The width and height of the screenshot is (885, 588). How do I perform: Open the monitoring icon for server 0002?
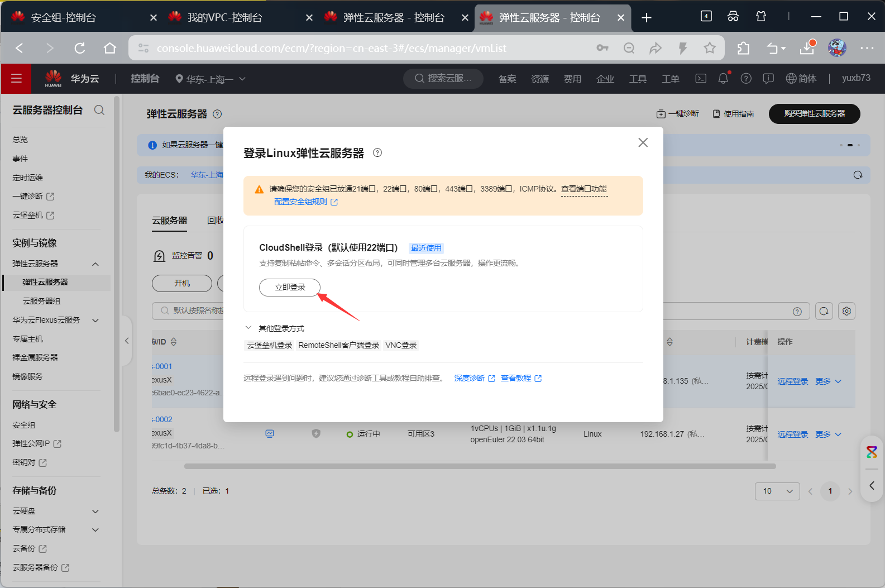point(270,433)
